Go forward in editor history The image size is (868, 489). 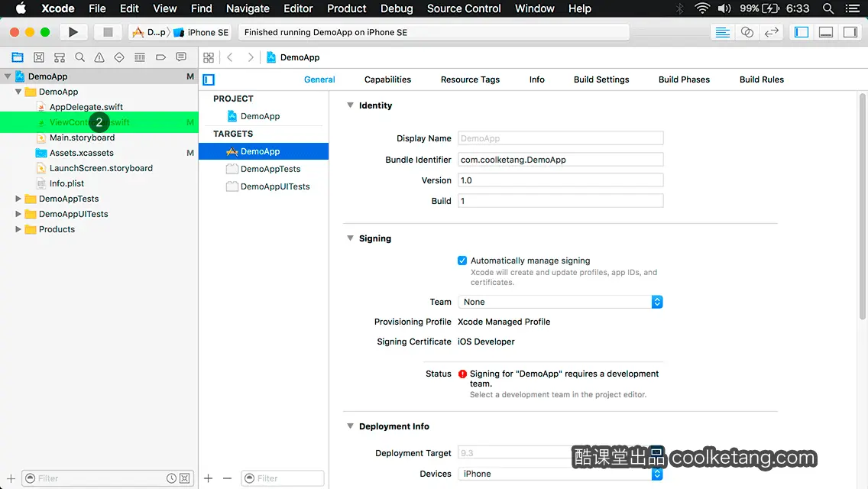pyautogui.click(x=250, y=57)
